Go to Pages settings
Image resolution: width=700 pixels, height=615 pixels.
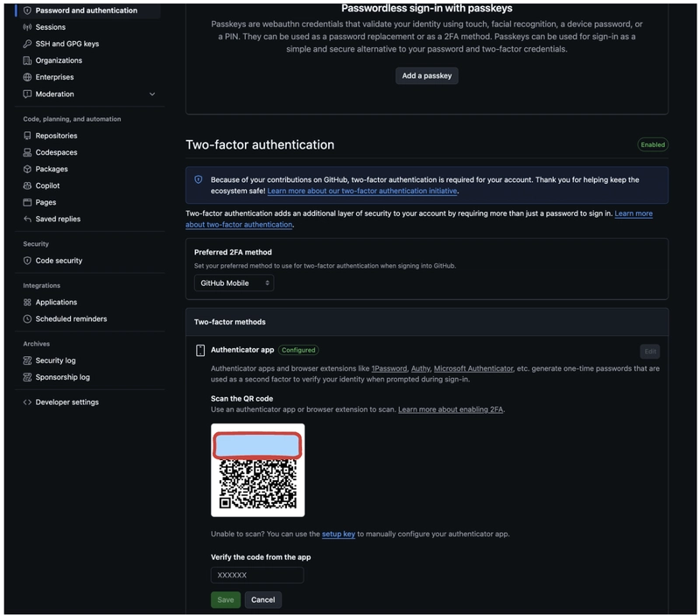[x=46, y=202]
